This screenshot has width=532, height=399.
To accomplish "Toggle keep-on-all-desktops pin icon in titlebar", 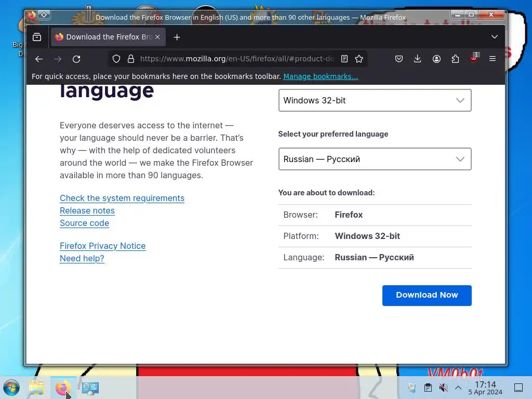I will pyautogui.click(x=44, y=15).
